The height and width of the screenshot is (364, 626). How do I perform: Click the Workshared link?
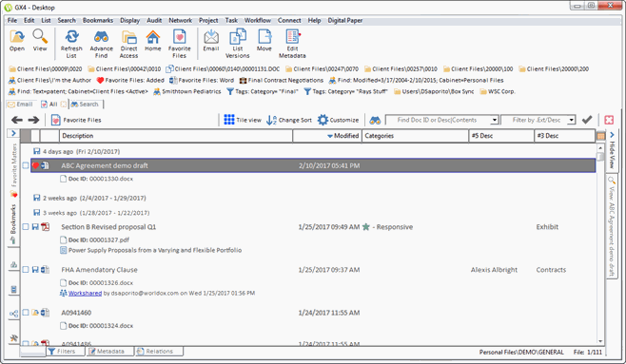pyautogui.click(x=85, y=293)
